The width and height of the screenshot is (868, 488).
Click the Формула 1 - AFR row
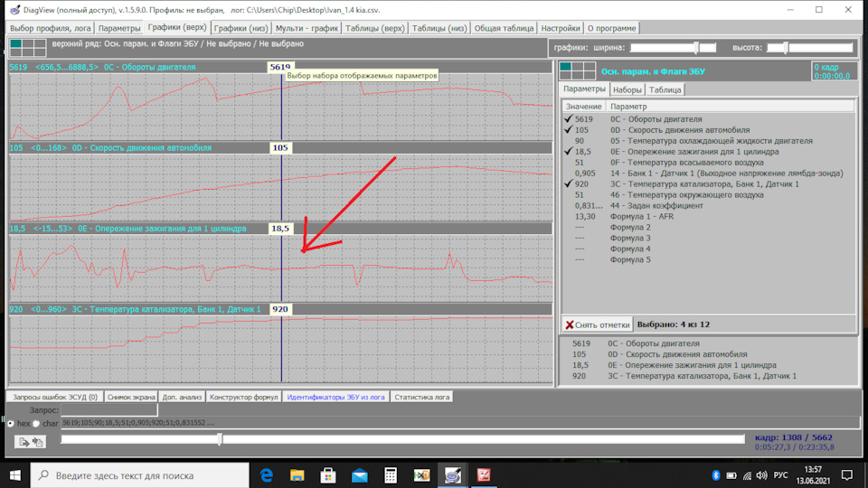(x=709, y=216)
